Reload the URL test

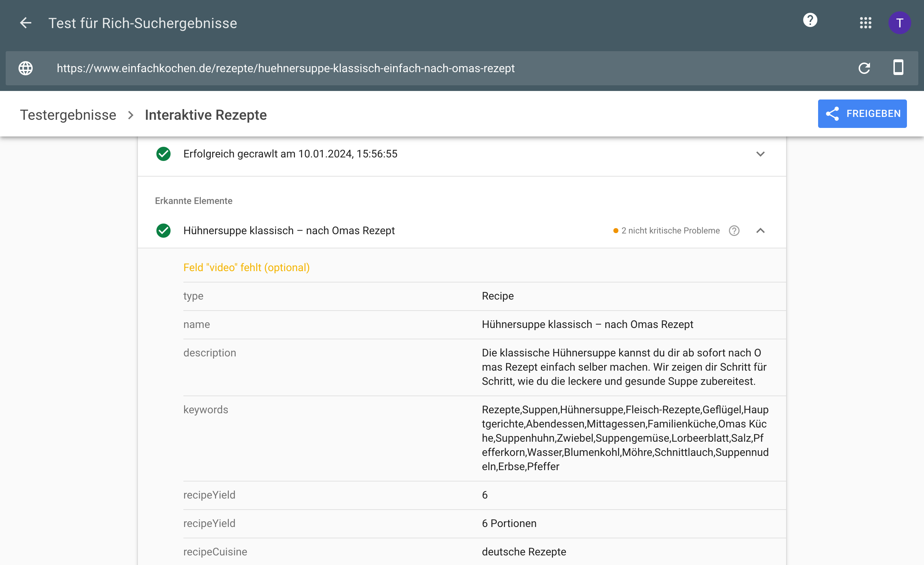(x=864, y=68)
